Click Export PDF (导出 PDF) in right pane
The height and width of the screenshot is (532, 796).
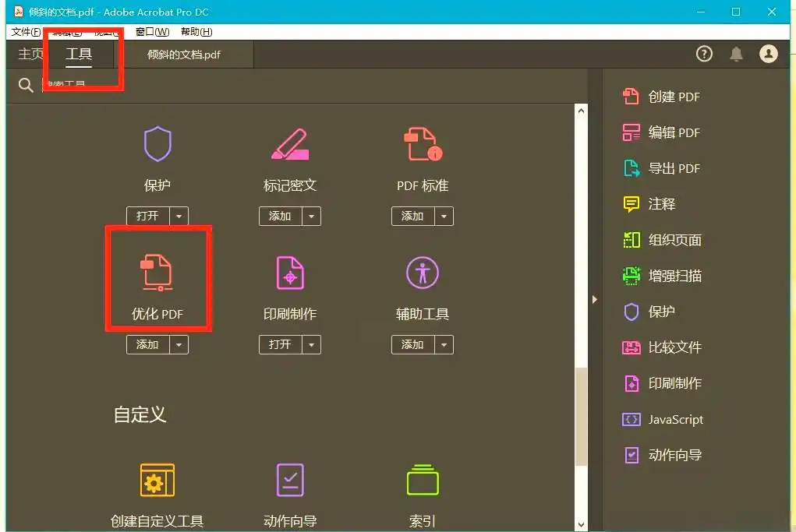click(x=661, y=168)
